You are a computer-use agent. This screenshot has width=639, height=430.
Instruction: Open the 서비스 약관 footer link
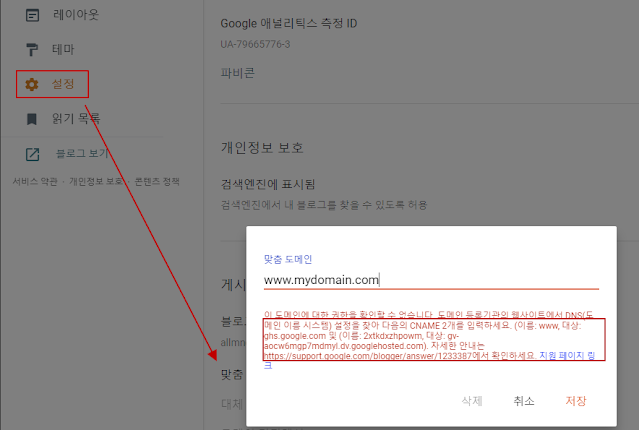pos(35,181)
